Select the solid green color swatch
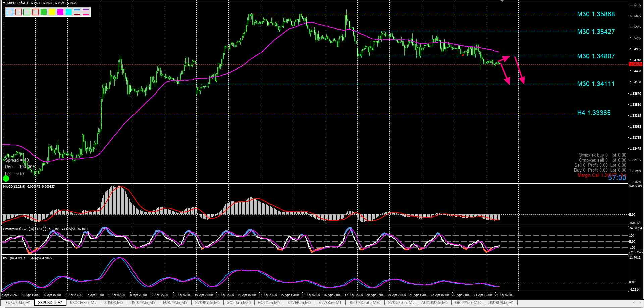Viewport: 644px width, 308px height. pyautogui.click(x=44, y=12)
